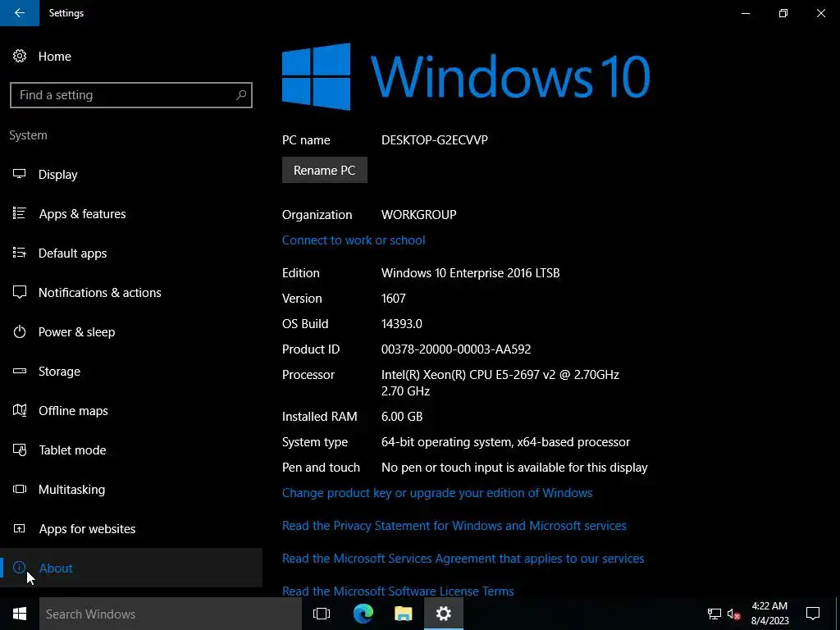
Task: Click Installed RAM value 6.00 GB
Action: coord(402,416)
